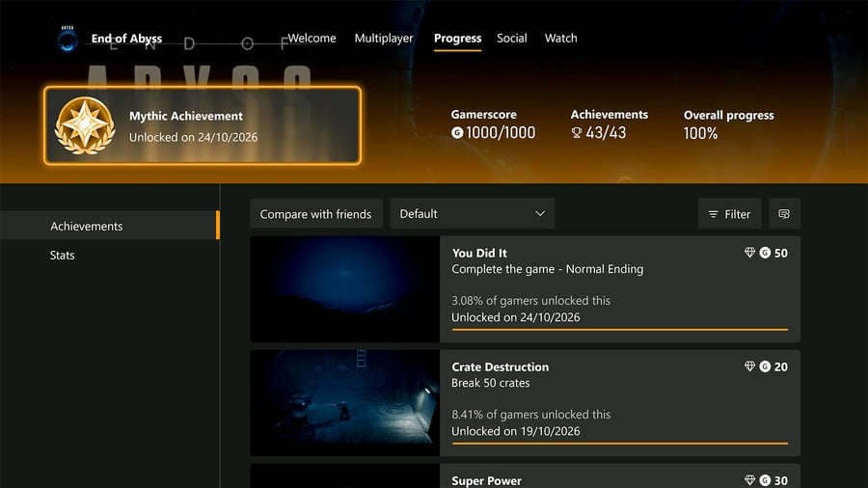Click '3.08% of gamers unlocked this'

[x=530, y=301]
